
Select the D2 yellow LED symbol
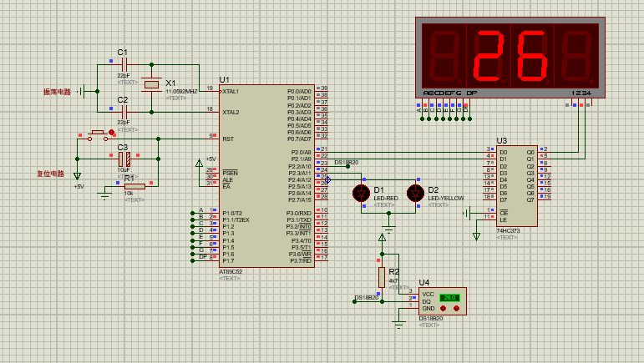pyautogui.click(x=415, y=194)
